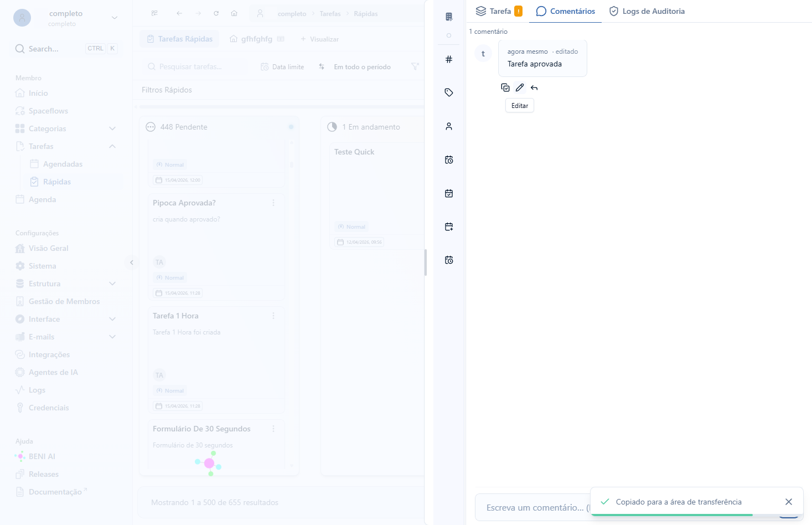The image size is (812, 525).
Task: Click the task-list icon left of the back arrow
Action: (x=154, y=13)
